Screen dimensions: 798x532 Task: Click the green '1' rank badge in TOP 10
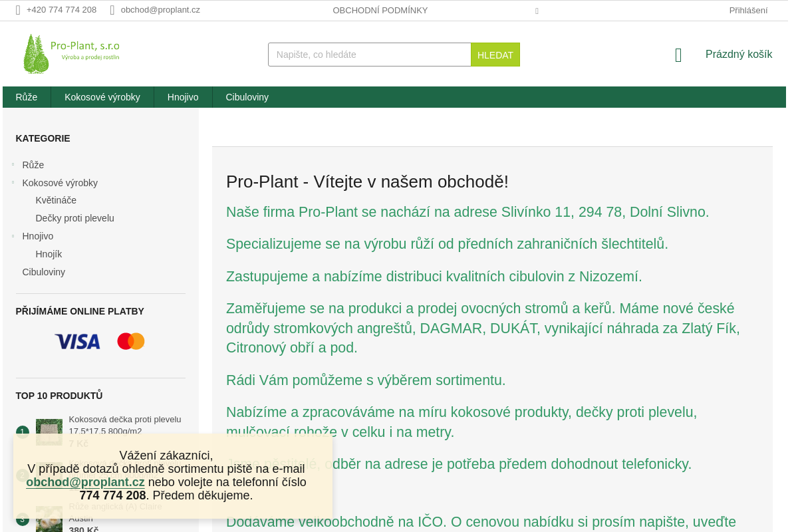[x=22, y=432]
